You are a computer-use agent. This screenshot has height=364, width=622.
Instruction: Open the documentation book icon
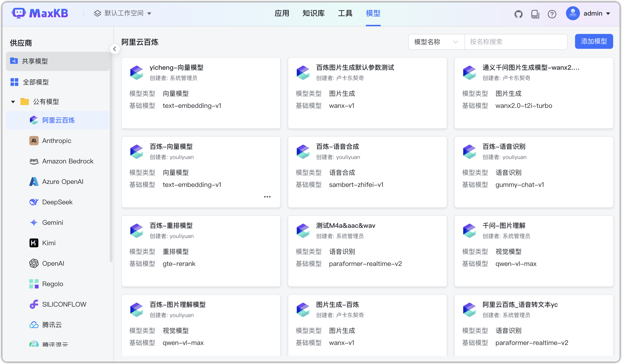click(x=535, y=14)
